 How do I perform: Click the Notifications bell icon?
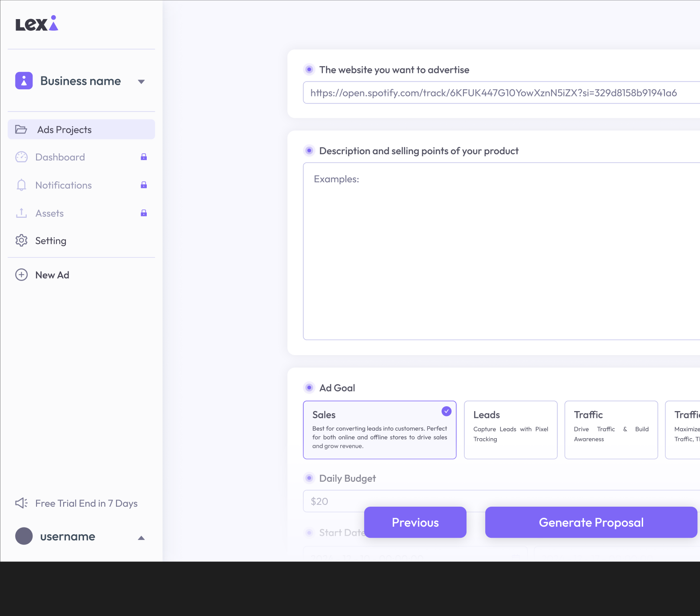(21, 185)
